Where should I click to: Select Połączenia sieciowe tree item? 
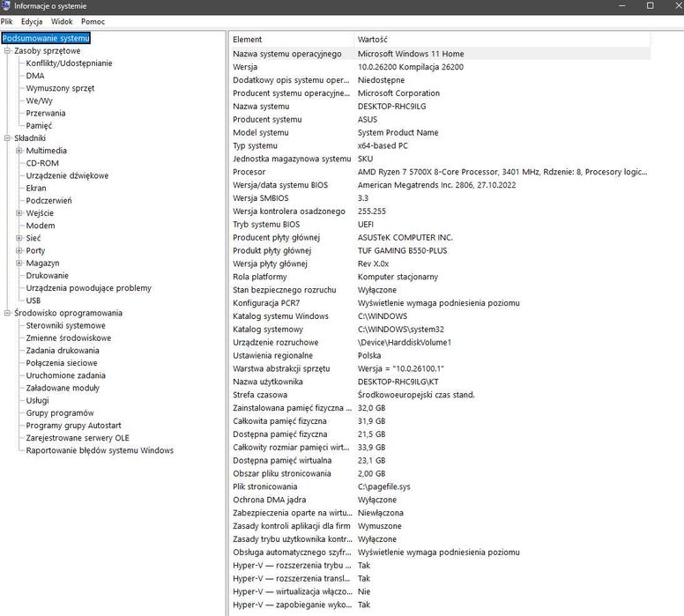62,363
